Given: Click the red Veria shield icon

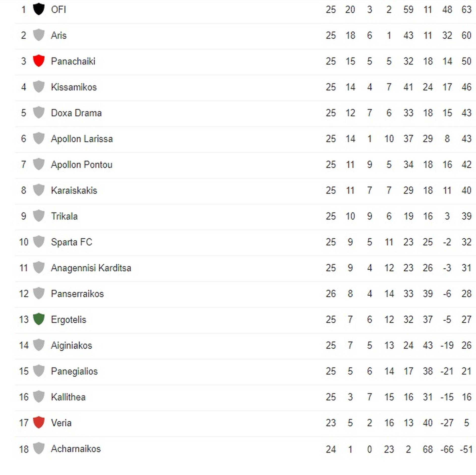Looking at the screenshot, I should pyautogui.click(x=39, y=422).
